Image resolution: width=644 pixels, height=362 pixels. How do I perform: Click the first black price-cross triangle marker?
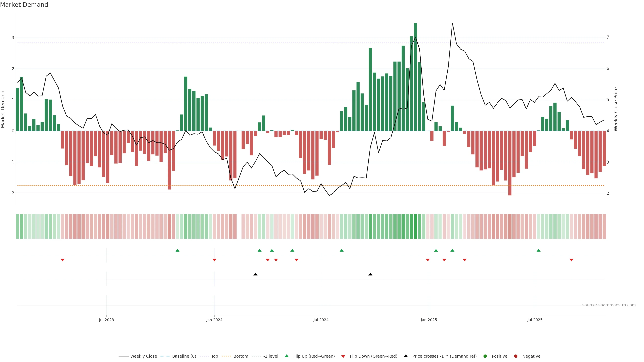click(255, 274)
